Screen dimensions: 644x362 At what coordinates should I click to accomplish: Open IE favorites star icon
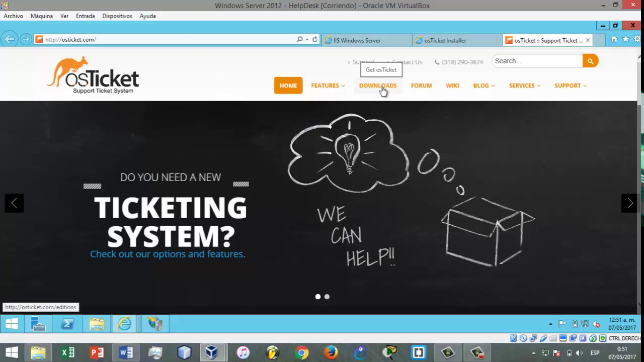pyautogui.click(x=626, y=39)
